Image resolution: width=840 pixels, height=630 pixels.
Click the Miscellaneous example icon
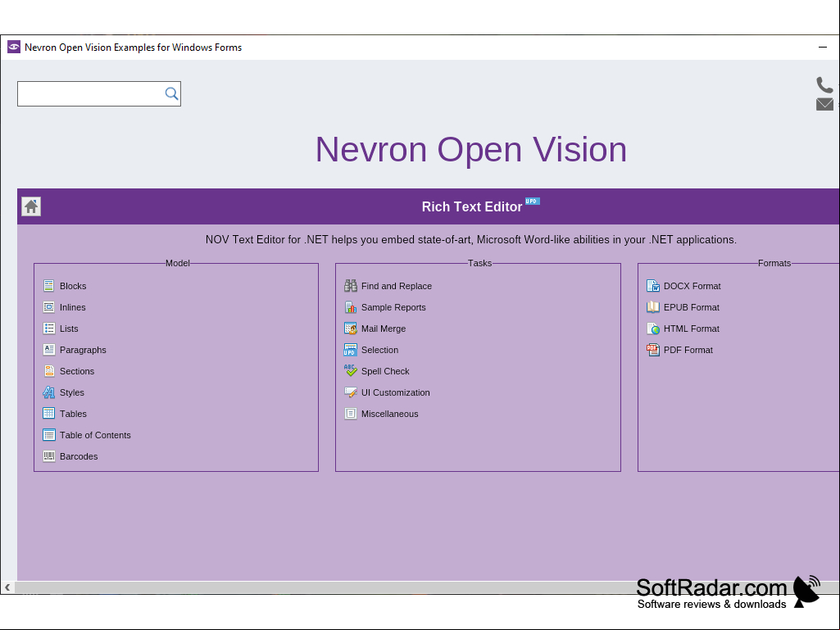click(x=351, y=414)
